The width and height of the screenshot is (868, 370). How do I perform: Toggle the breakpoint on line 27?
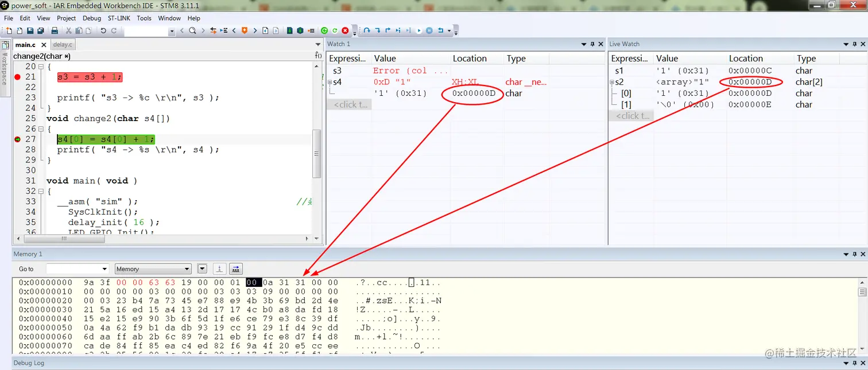(17, 139)
